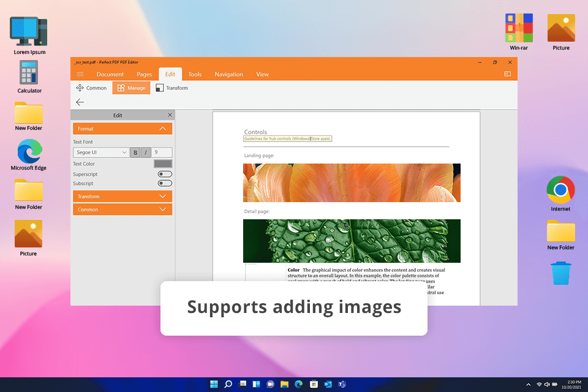Launch Microsoft Edge from the desktop
588x392 pixels.
29,154
